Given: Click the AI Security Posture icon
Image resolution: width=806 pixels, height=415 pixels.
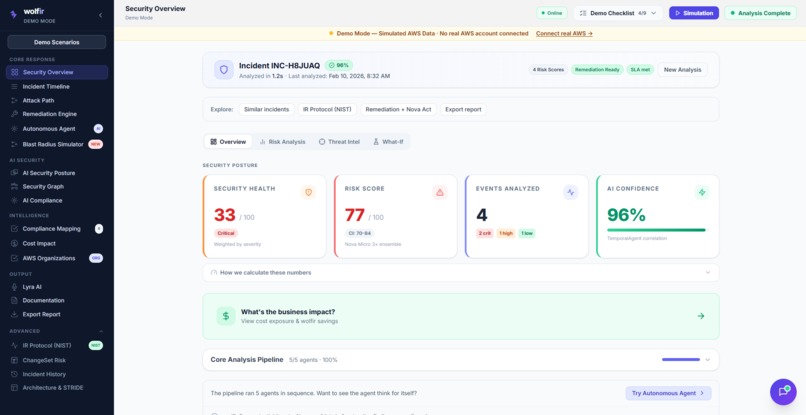Looking at the screenshot, I should coord(14,173).
